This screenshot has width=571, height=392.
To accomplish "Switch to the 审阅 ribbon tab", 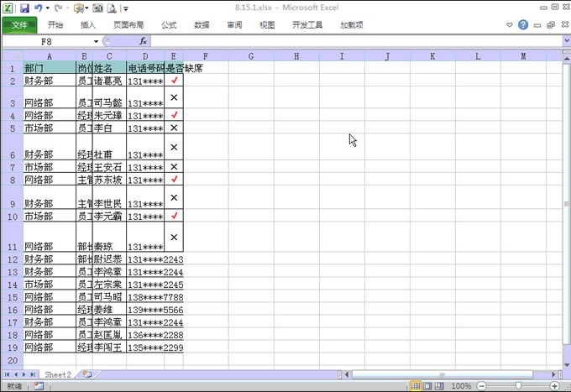I will click(234, 24).
